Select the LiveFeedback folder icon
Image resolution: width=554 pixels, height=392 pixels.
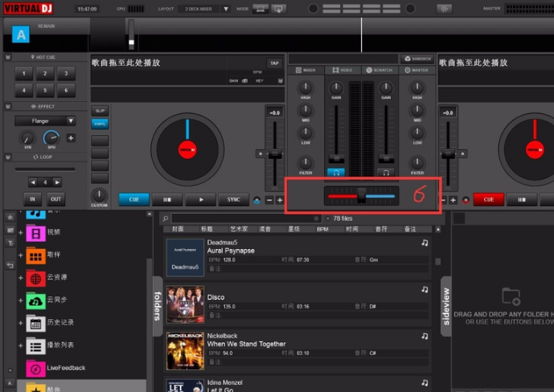coord(35,369)
